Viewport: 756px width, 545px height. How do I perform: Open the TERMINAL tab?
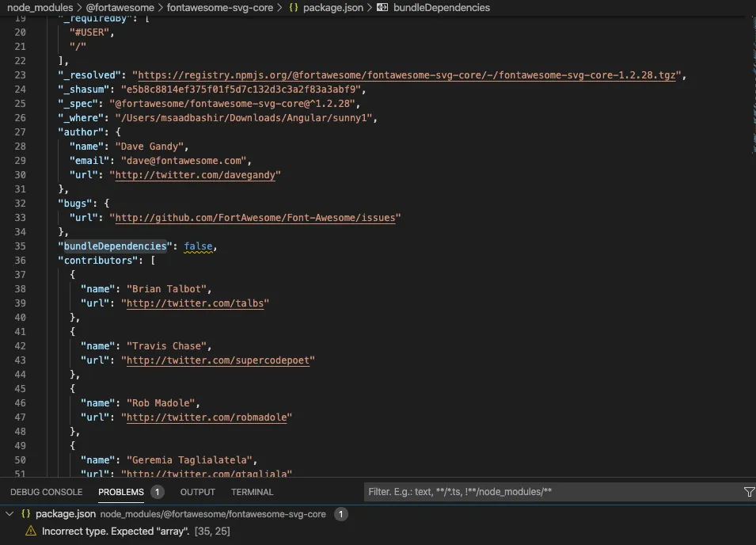tap(253, 492)
